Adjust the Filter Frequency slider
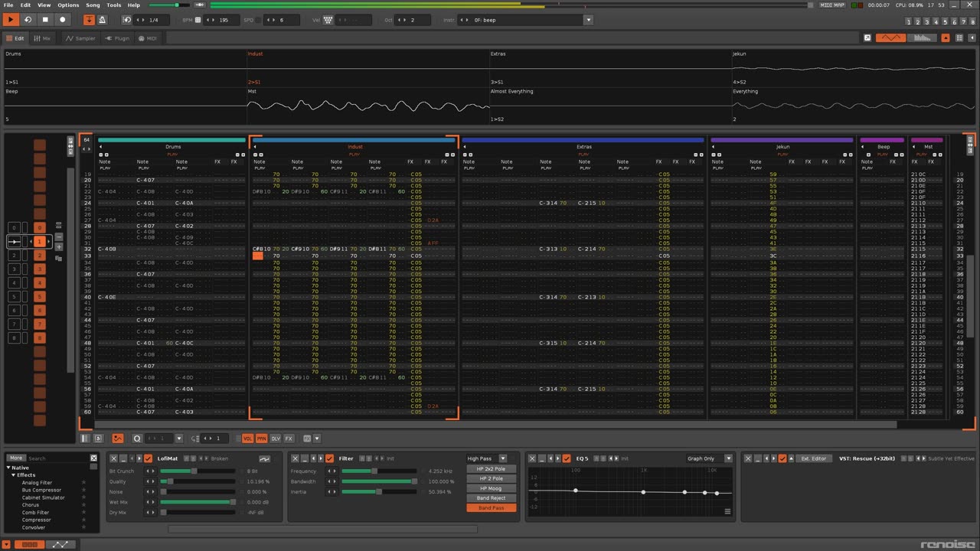 coord(379,471)
